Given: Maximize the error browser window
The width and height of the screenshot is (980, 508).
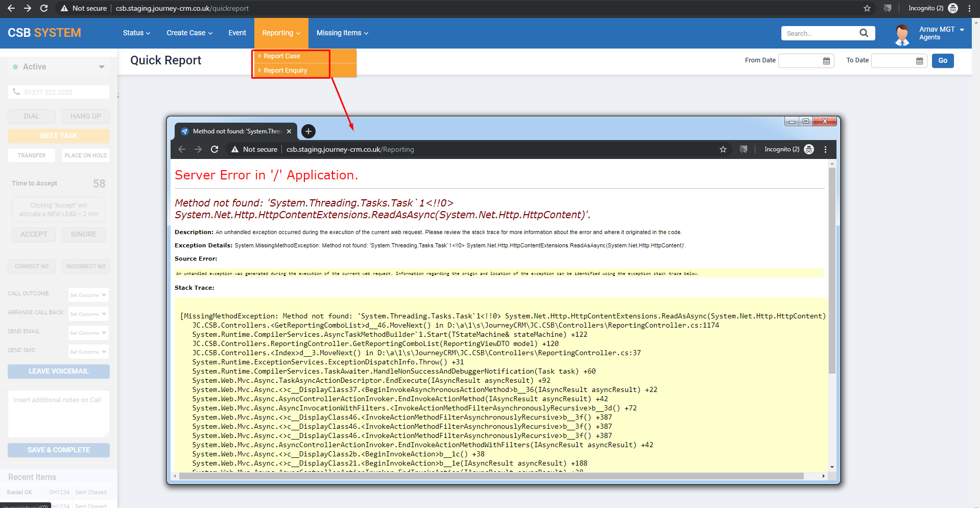Looking at the screenshot, I should pyautogui.click(x=806, y=122).
